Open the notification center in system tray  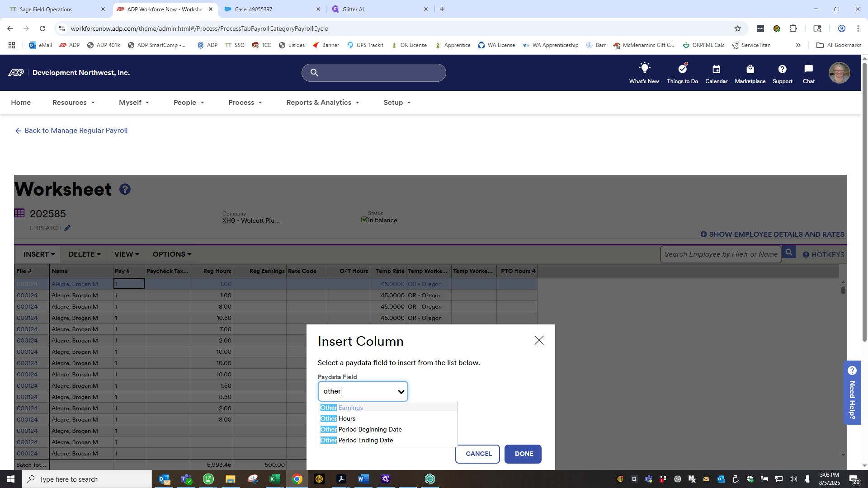point(854,479)
